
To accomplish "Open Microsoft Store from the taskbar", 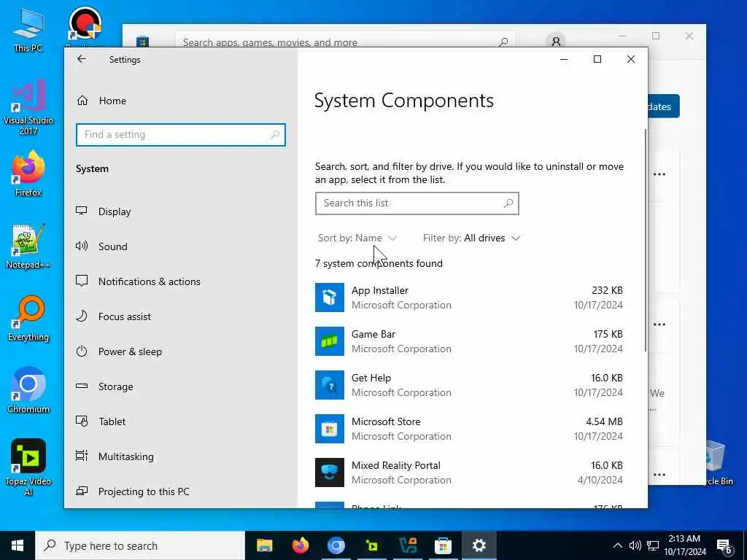I will pyautogui.click(x=443, y=545).
